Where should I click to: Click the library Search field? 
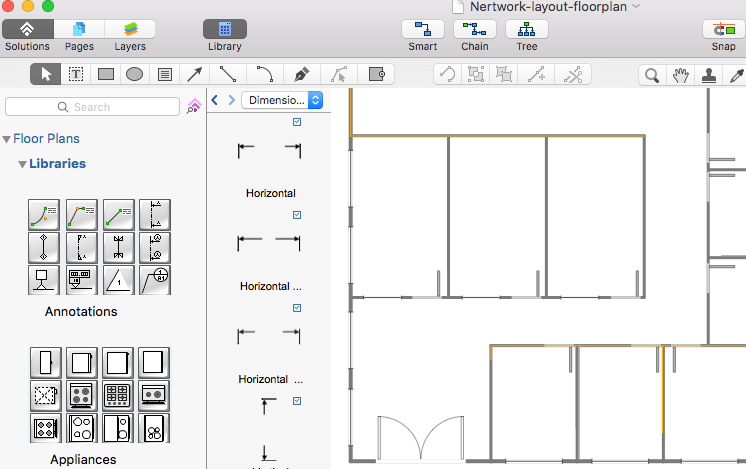[92, 107]
